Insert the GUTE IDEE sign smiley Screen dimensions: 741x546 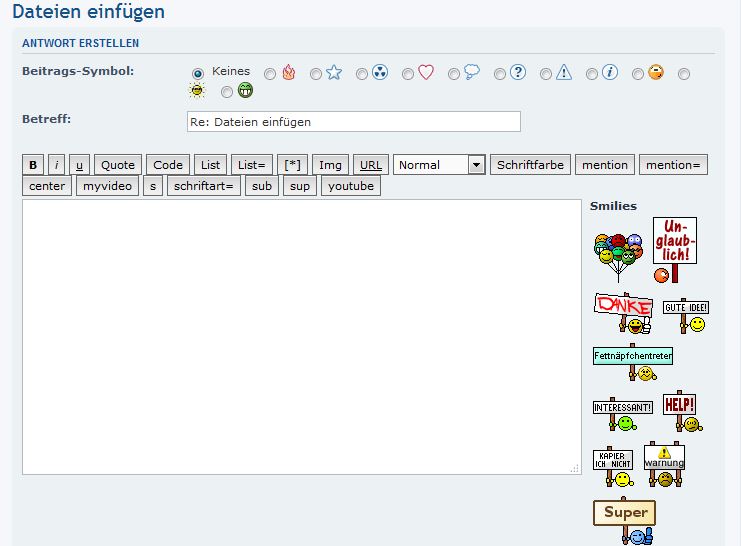pos(686,316)
